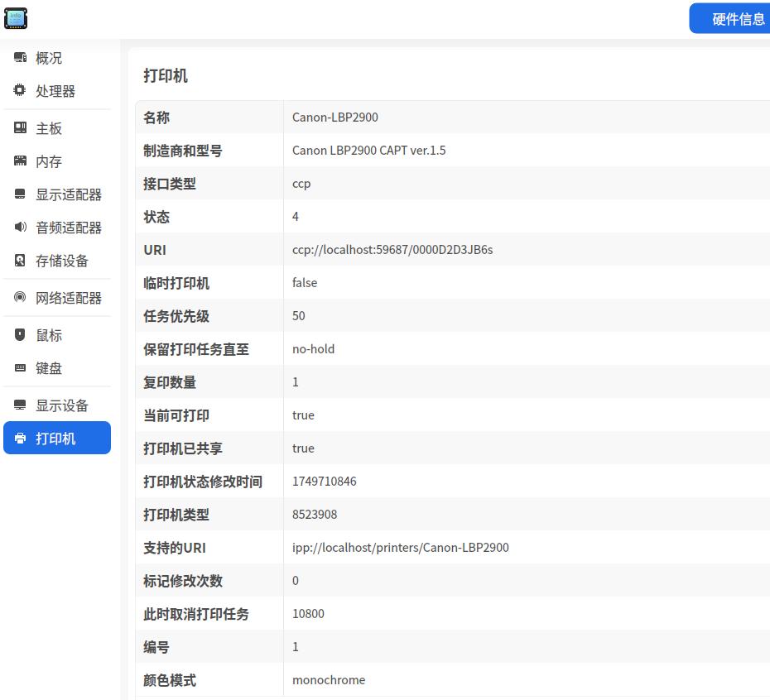Click the 支持的URI label

coord(175,548)
